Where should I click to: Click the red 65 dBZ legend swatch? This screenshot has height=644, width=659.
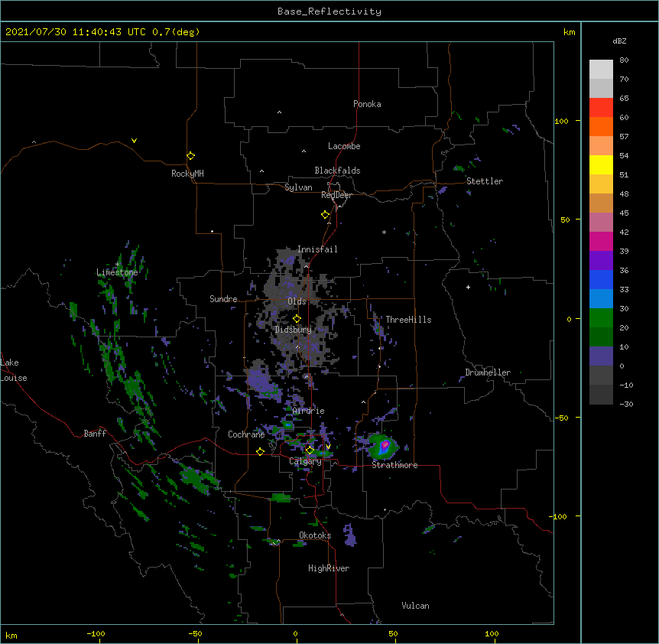coord(601,108)
